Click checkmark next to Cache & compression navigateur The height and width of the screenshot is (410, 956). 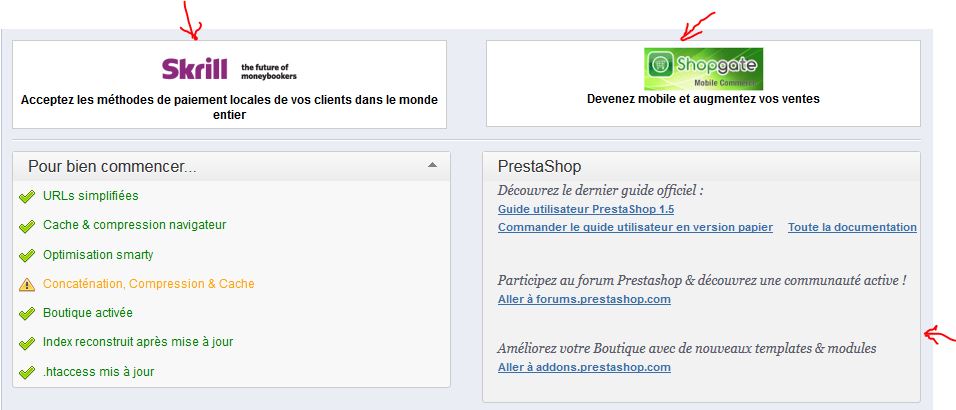coord(26,226)
